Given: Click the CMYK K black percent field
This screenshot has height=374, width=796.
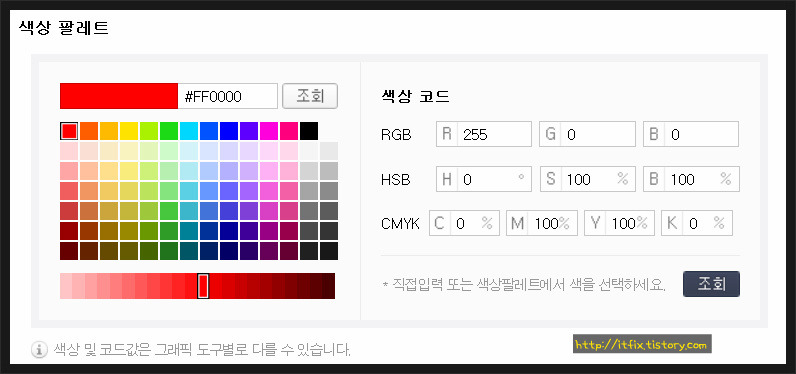Looking at the screenshot, I should (x=697, y=223).
